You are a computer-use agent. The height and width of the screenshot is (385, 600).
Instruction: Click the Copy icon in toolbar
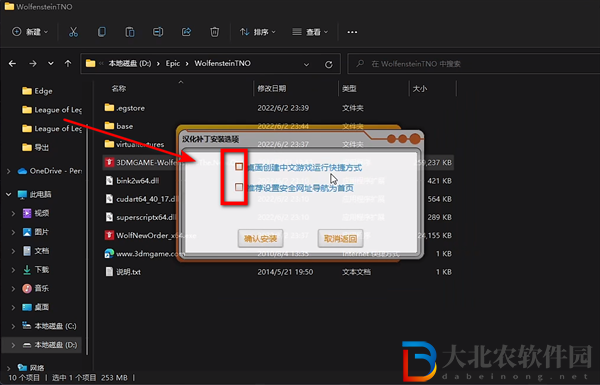click(x=101, y=32)
